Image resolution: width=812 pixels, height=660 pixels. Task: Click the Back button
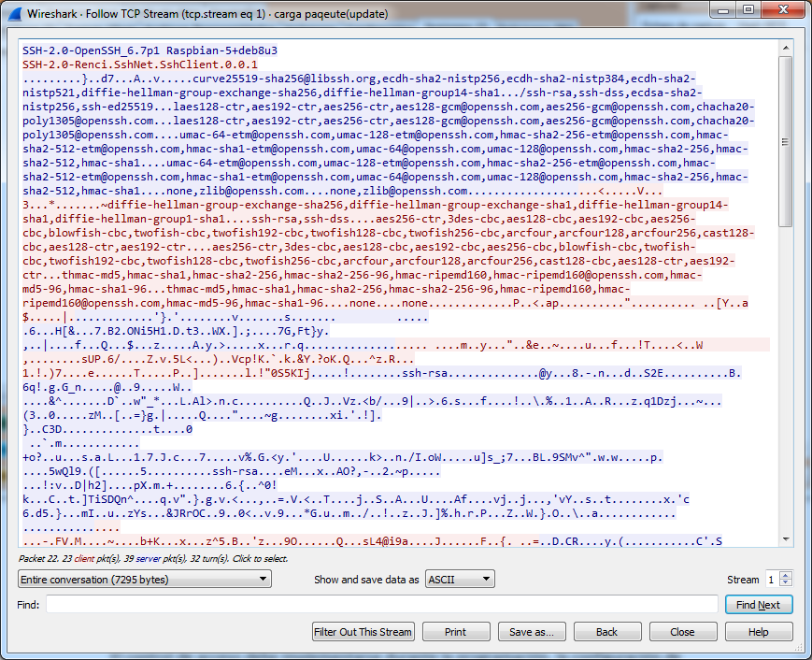[x=607, y=632]
